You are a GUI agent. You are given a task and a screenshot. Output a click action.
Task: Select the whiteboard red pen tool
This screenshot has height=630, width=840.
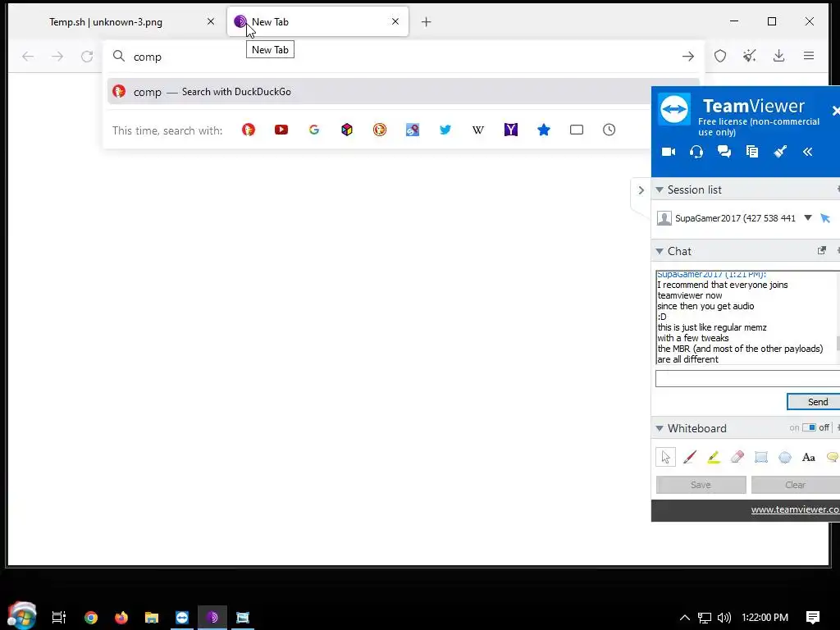click(x=689, y=457)
